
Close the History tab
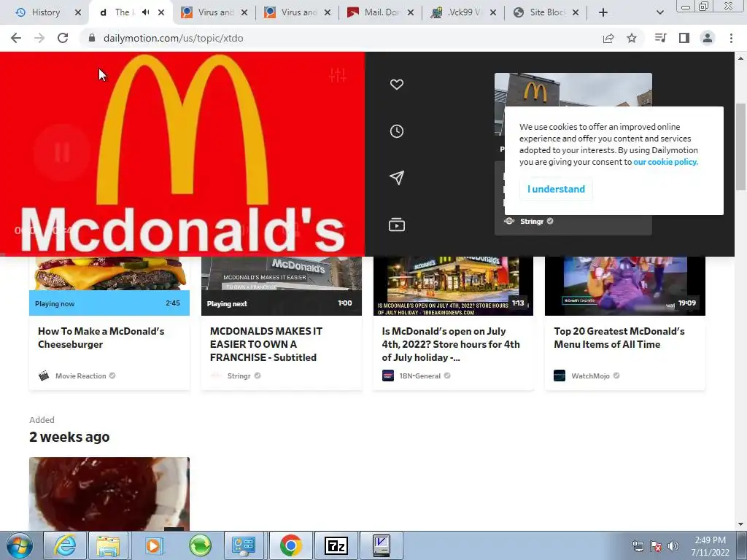point(78,12)
